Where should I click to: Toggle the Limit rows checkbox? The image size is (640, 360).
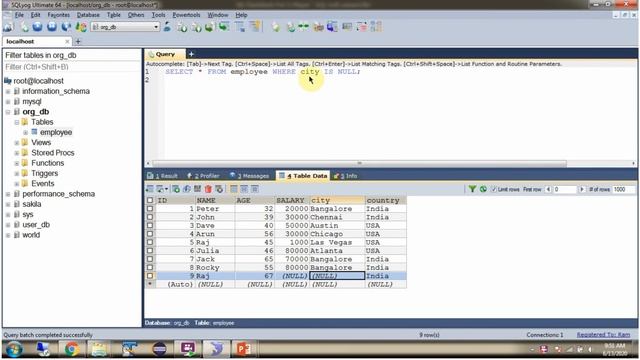[494, 189]
